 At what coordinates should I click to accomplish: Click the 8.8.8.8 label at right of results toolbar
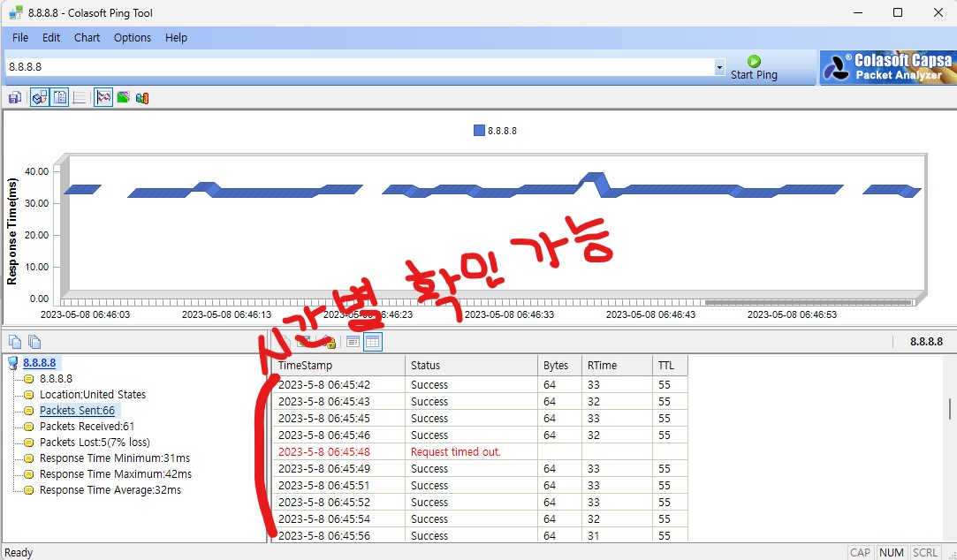(926, 342)
